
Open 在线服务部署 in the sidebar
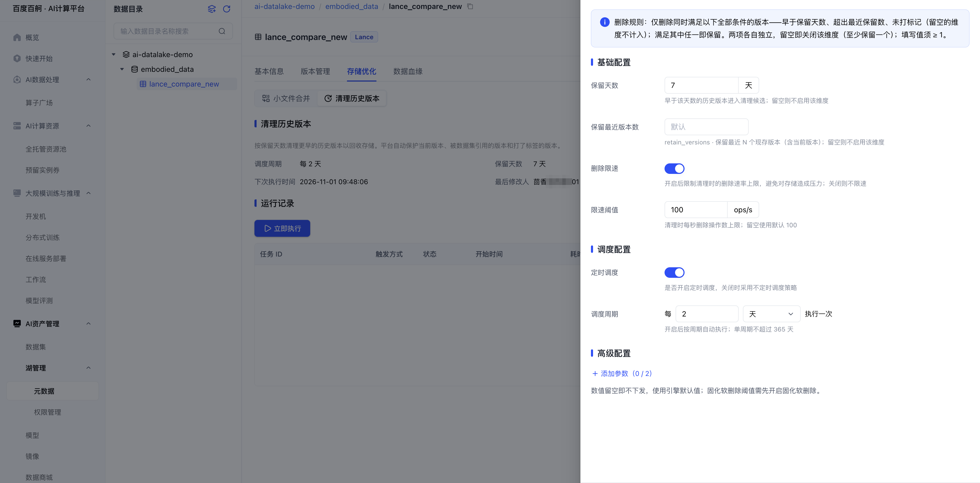pos(46,258)
